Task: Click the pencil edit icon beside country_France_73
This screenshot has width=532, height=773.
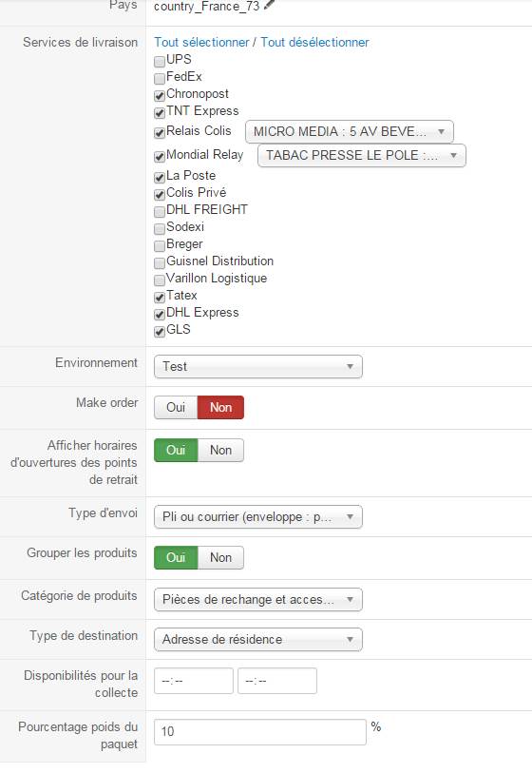Action: (270, 5)
